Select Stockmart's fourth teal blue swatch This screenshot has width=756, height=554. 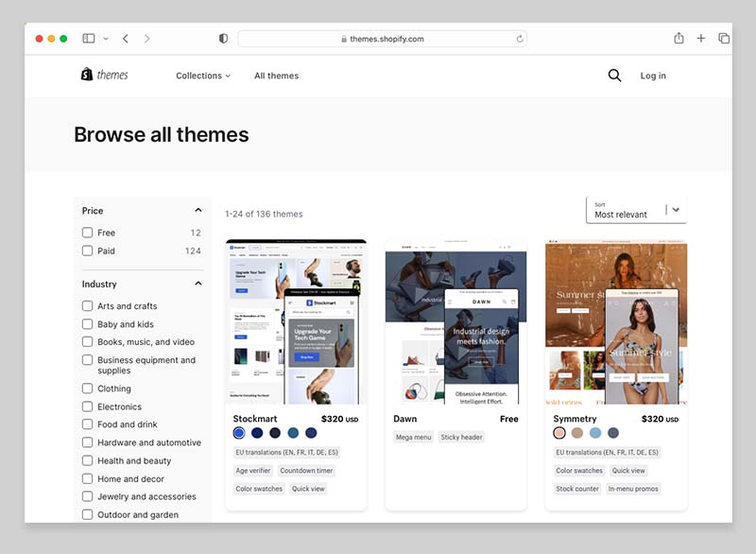coord(293,433)
